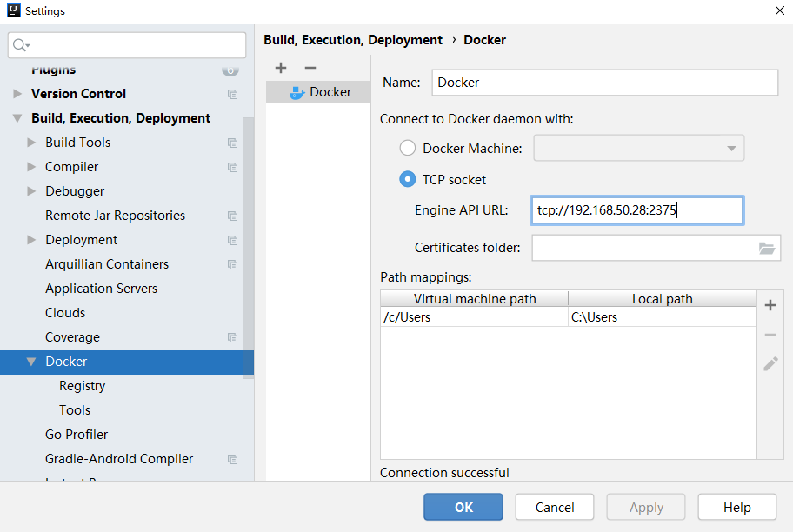This screenshot has width=793, height=532.
Task: Click the search magnifier in the settings search box
Action: coord(19,44)
